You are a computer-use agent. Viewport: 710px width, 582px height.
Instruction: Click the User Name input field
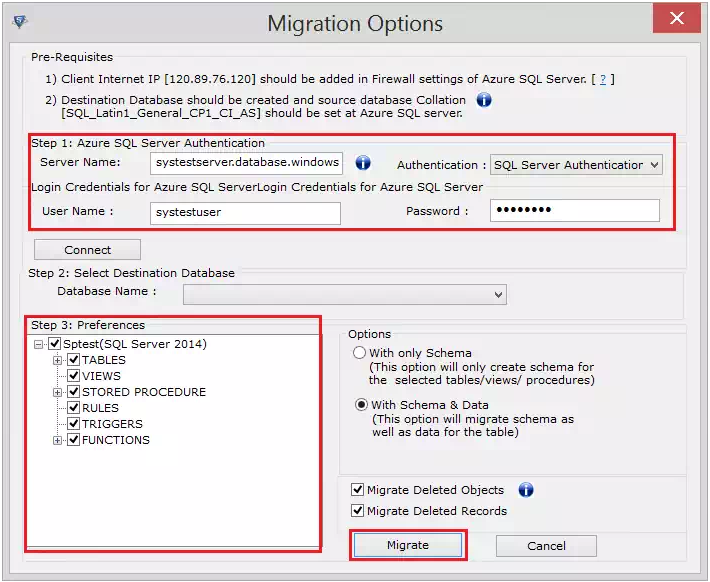tap(245, 213)
